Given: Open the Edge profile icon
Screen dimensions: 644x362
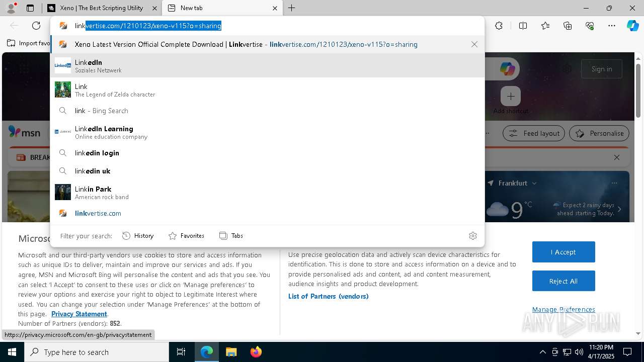Looking at the screenshot, I should click(11, 8).
